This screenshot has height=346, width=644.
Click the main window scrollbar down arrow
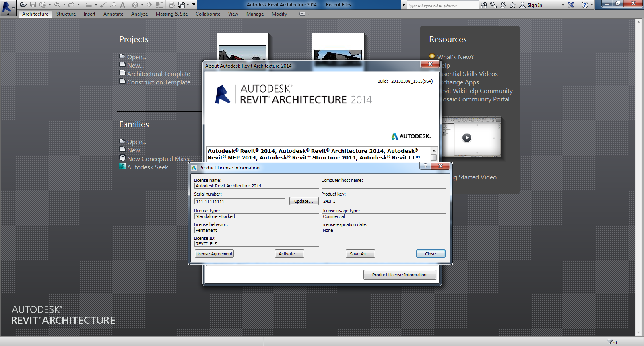click(x=638, y=333)
